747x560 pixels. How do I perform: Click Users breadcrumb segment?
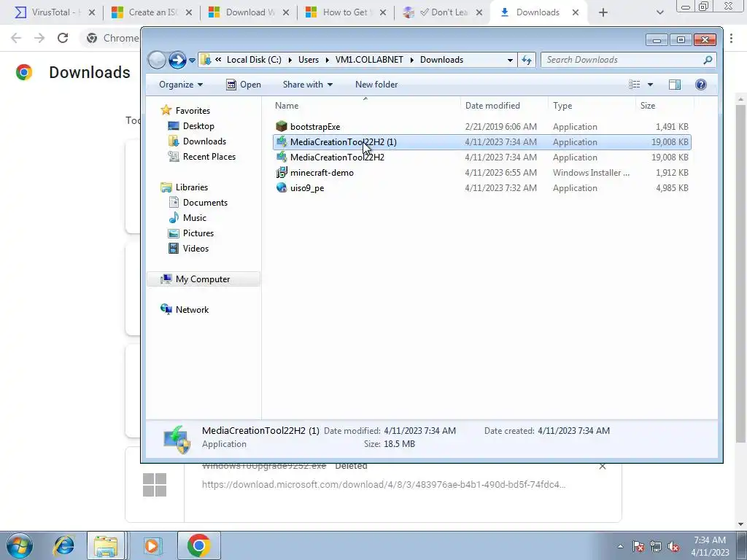(309, 60)
